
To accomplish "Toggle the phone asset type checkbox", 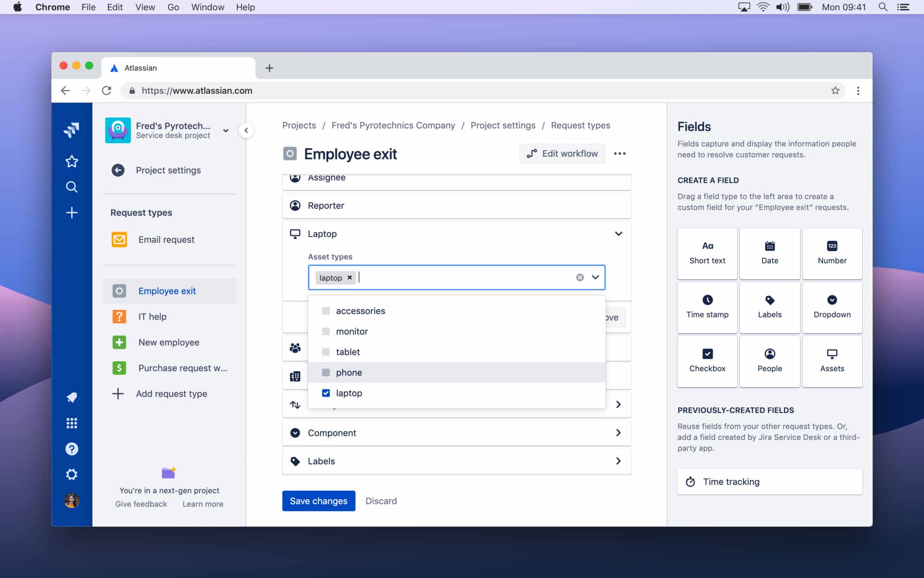I will 325,372.
